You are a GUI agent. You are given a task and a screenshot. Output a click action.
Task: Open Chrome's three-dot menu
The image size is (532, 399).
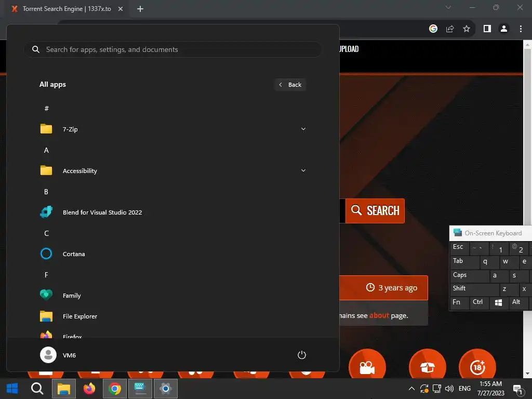[521, 29]
